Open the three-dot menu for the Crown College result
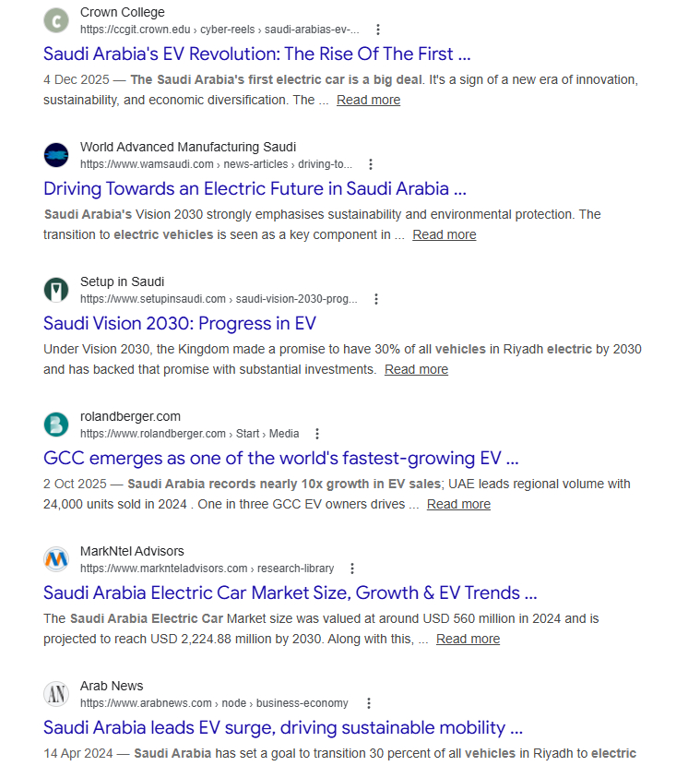700x766 pixels. [x=378, y=30]
